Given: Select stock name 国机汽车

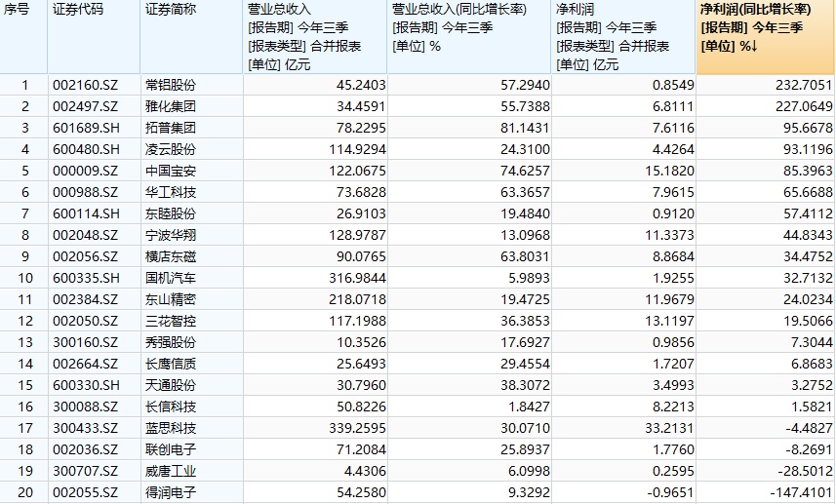Looking at the screenshot, I should [x=171, y=278].
